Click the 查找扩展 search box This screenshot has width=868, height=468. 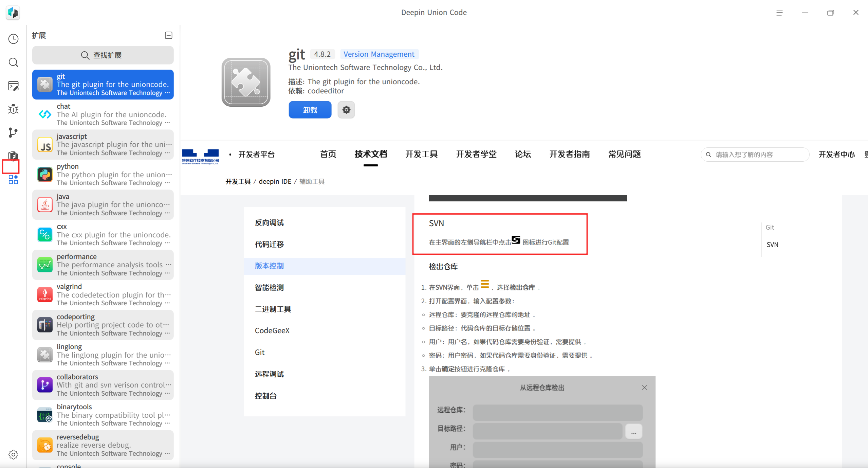[x=103, y=55]
